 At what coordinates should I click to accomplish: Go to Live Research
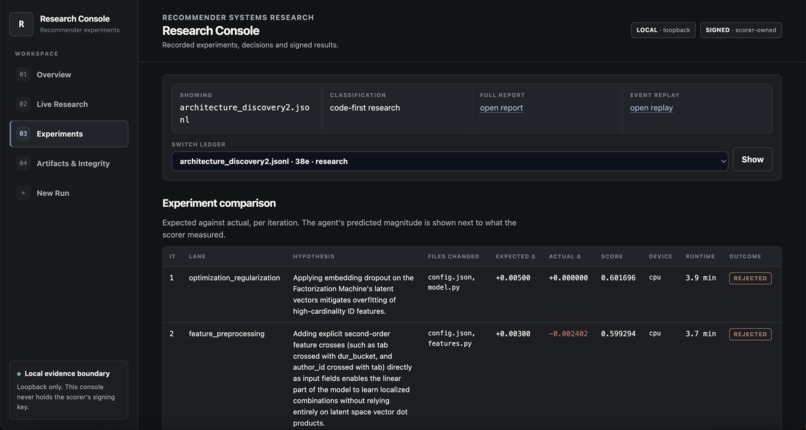pyautogui.click(x=69, y=104)
